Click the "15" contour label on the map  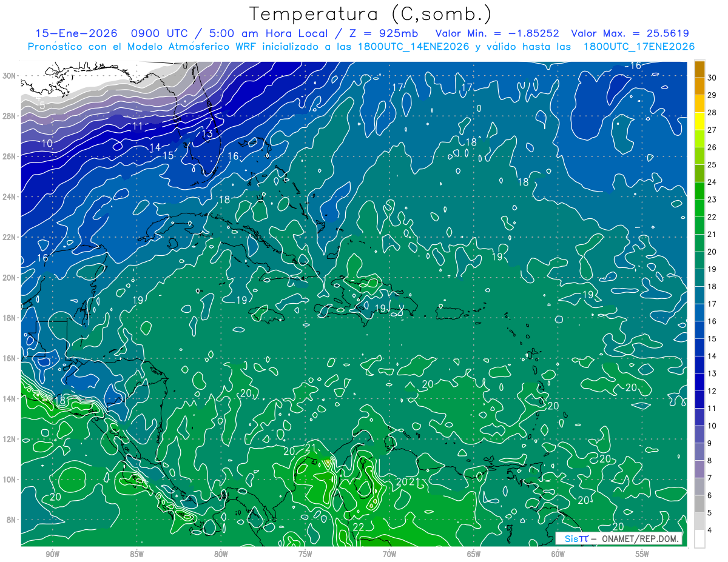click(x=168, y=155)
